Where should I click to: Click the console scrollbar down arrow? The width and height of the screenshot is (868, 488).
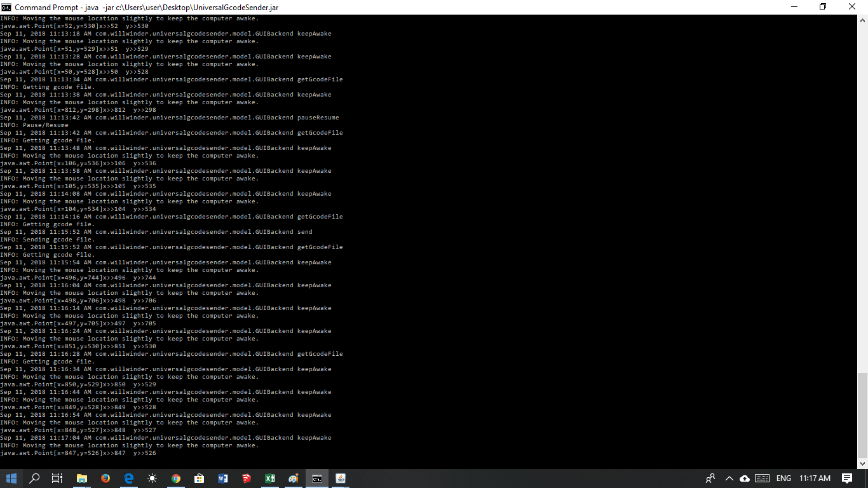pyautogui.click(x=862, y=464)
